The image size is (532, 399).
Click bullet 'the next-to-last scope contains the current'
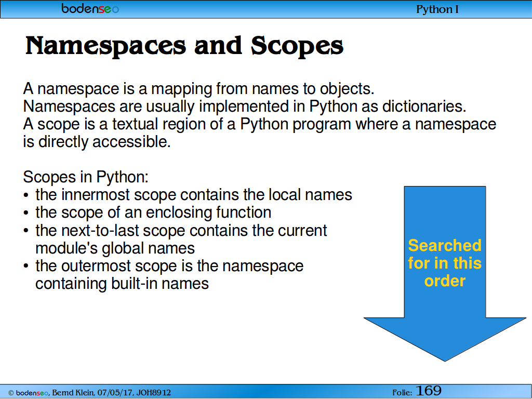(181, 230)
